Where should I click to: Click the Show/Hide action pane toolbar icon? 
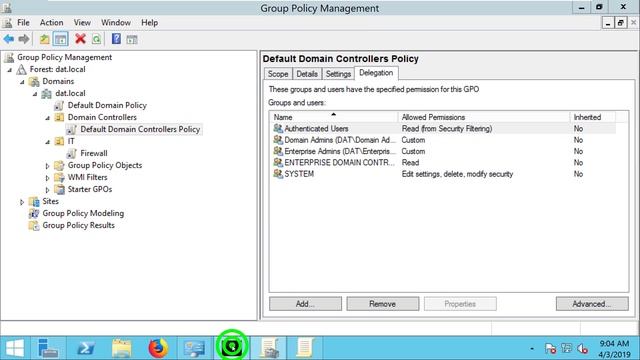(131, 39)
